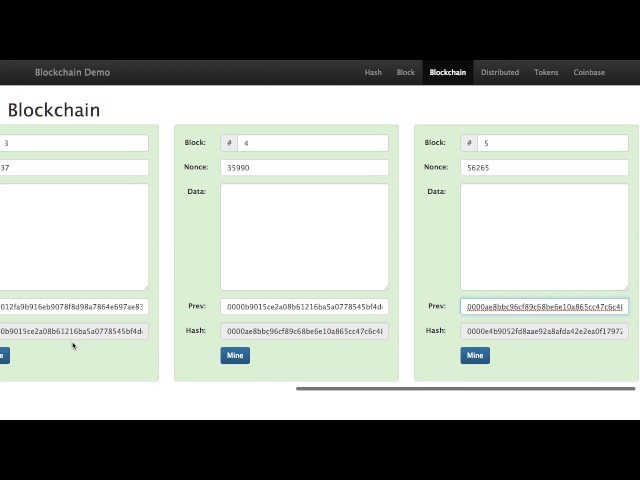
Task: Open the Hash tab
Action: [373, 72]
